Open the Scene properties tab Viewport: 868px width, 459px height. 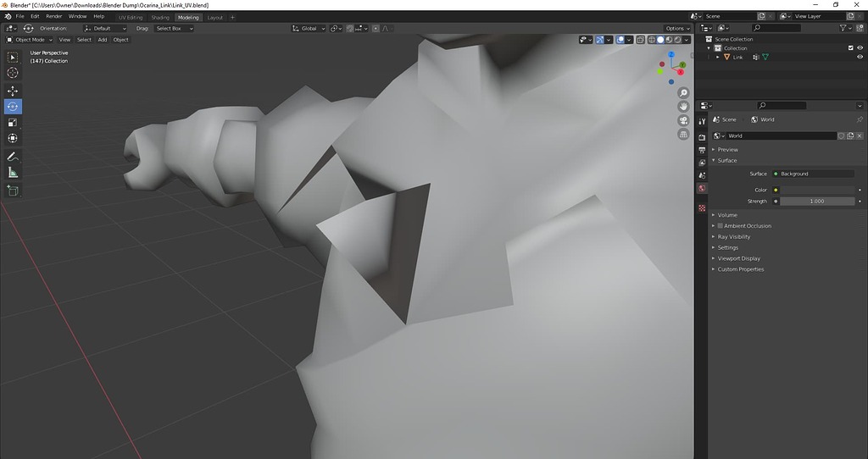coord(702,175)
